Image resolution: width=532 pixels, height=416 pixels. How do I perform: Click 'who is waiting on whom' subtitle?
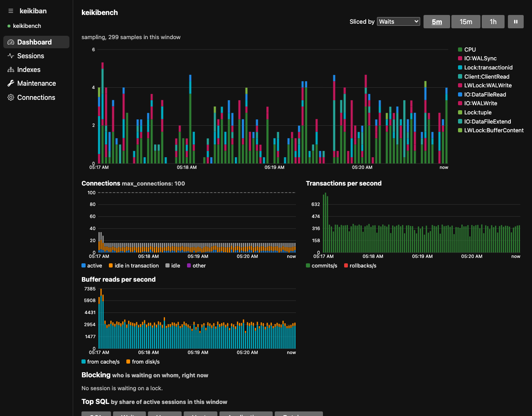coord(160,375)
